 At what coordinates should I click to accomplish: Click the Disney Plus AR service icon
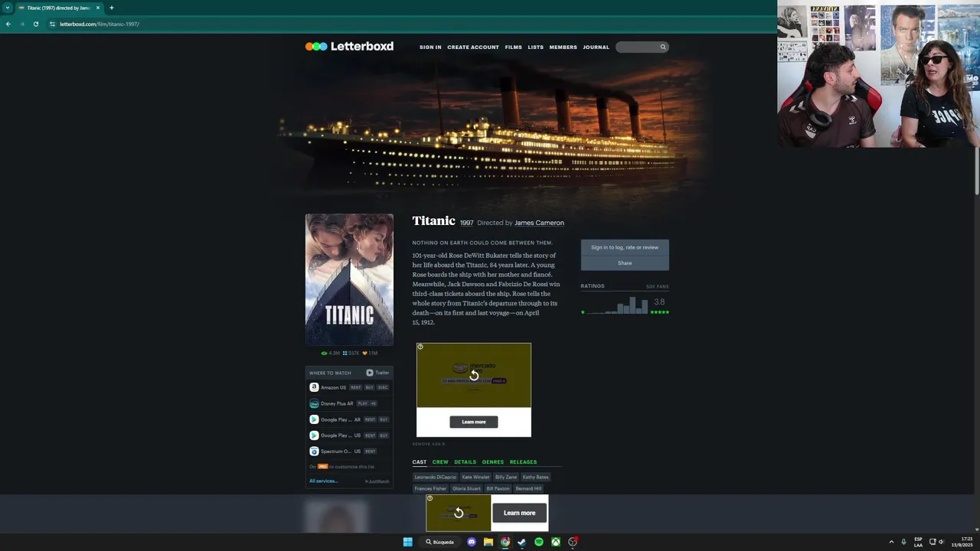[x=314, y=403]
